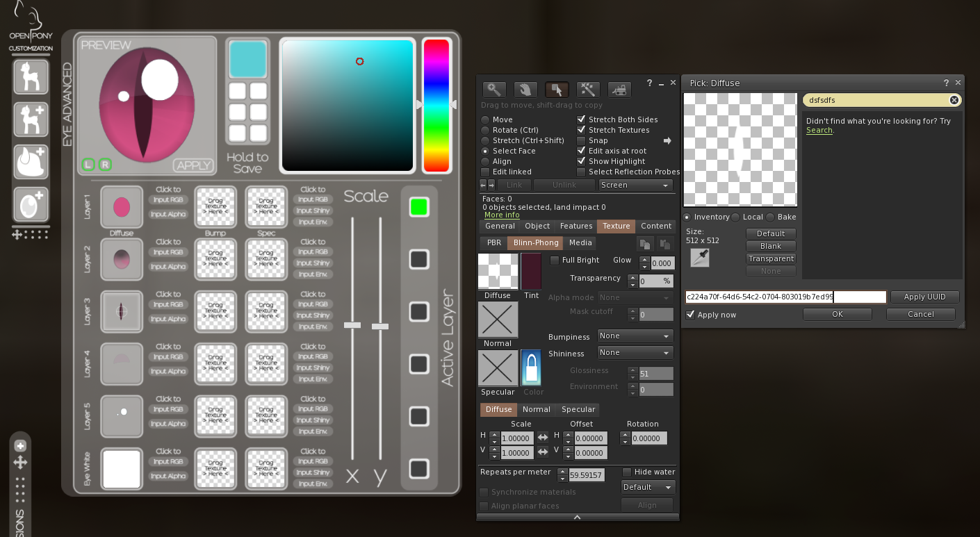Select the left eye L button
Image resolution: width=980 pixels, height=537 pixels.
88,165
